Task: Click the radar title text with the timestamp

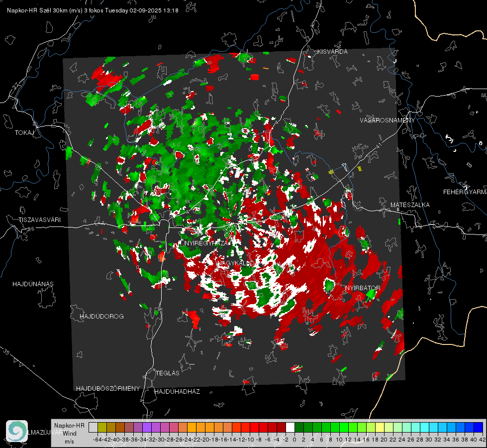Action: click(x=93, y=10)
